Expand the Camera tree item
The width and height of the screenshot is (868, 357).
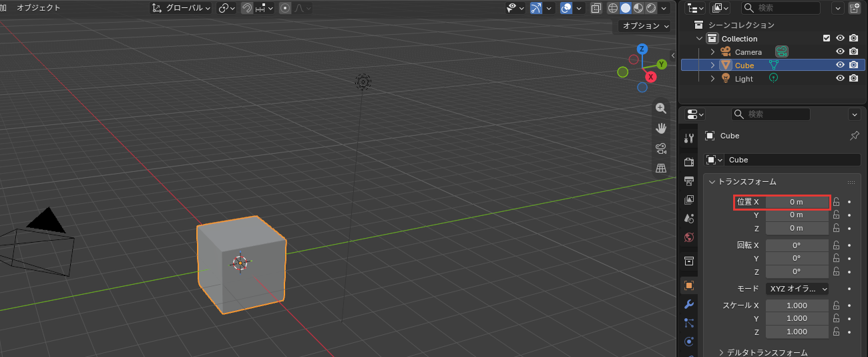tap(712, 52)
